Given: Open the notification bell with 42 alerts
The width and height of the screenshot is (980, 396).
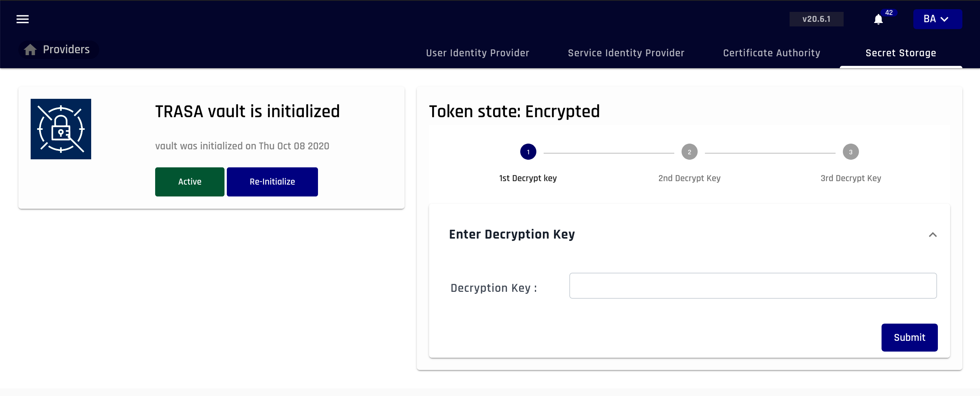Looking at the screenshot, I should 878,19.
